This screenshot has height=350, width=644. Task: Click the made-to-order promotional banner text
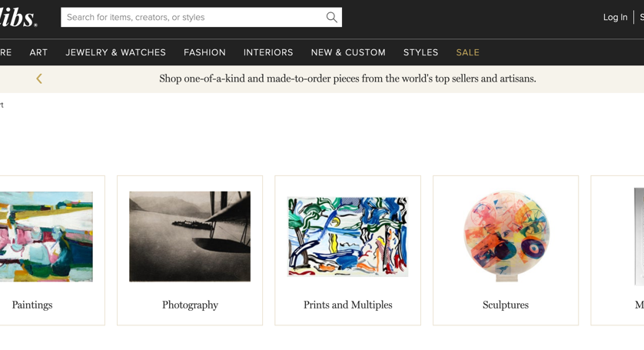(347, 78)
